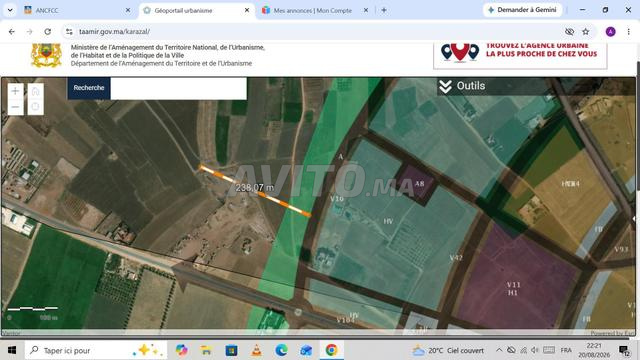Viewport: 640px width, 360px height.
Task: Open Microsoft Store from the taskbar
Action: tap(231, 350)
